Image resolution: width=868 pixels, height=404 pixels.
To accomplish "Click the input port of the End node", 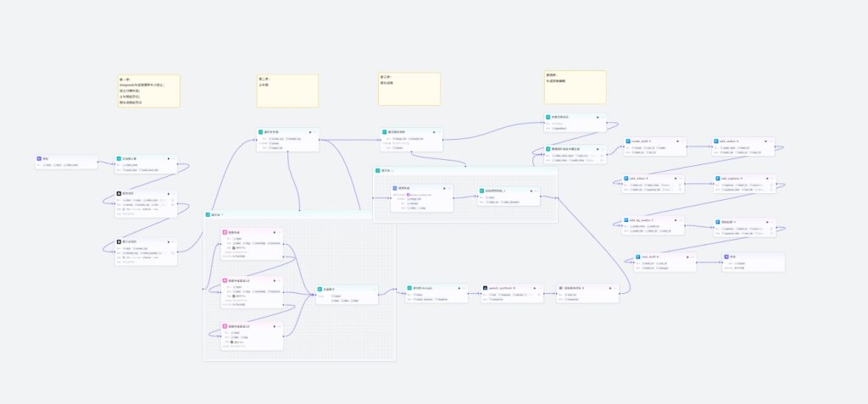I will 722,263.
